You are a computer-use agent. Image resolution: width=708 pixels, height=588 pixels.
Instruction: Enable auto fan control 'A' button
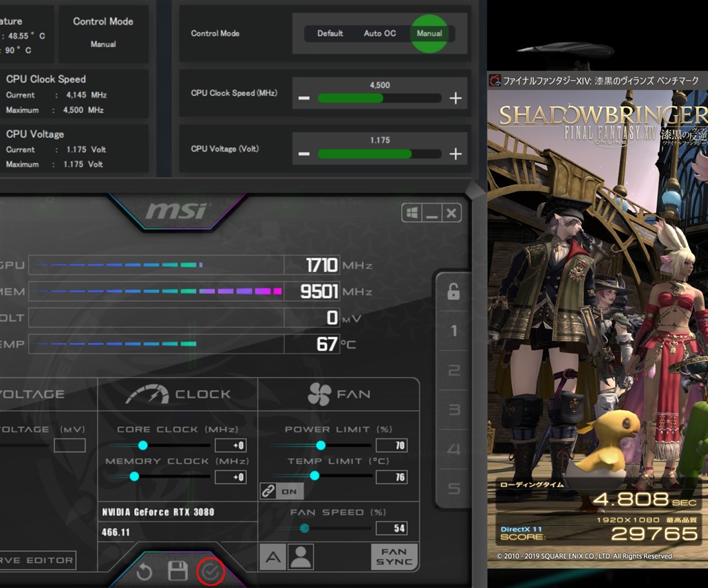[272, 557]
